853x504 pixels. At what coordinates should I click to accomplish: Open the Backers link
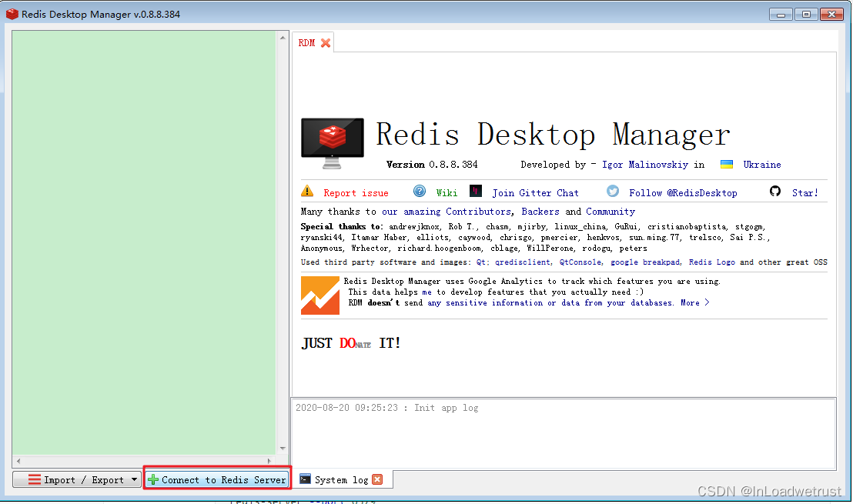[540, 212]
